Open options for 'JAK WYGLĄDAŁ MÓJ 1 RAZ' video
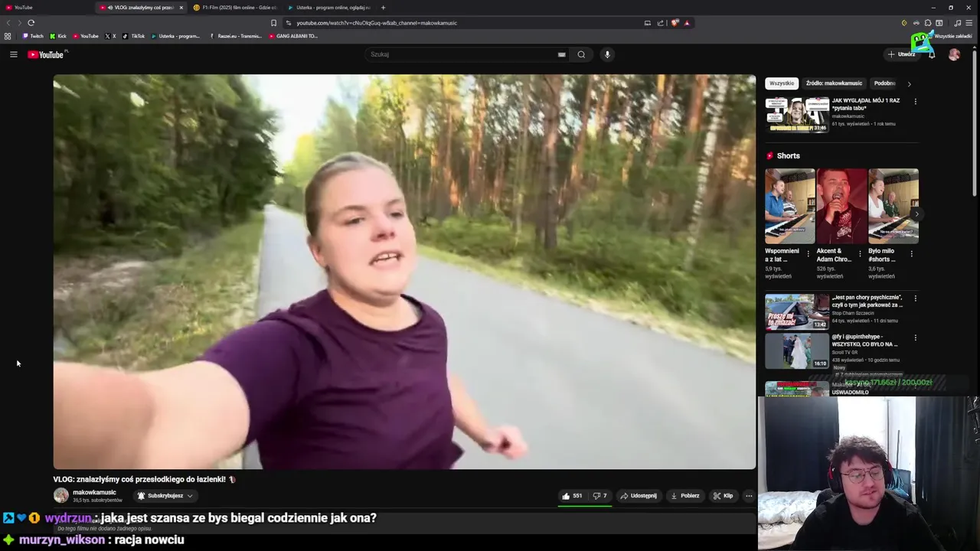The height and width of the screenshot is (551, 980). (x=915, y=101)
